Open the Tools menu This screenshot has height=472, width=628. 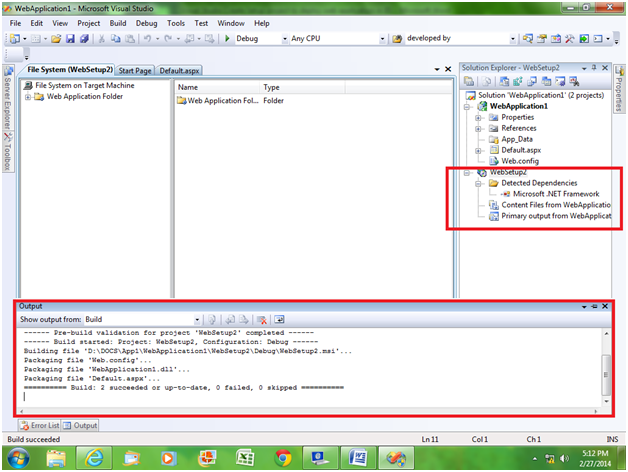pos(176,23)
